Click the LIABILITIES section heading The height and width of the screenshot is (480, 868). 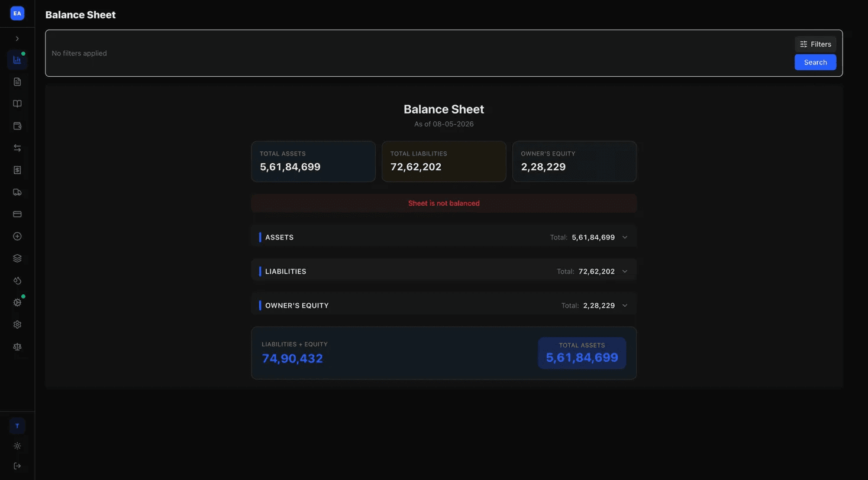click(x=286, y=271)
